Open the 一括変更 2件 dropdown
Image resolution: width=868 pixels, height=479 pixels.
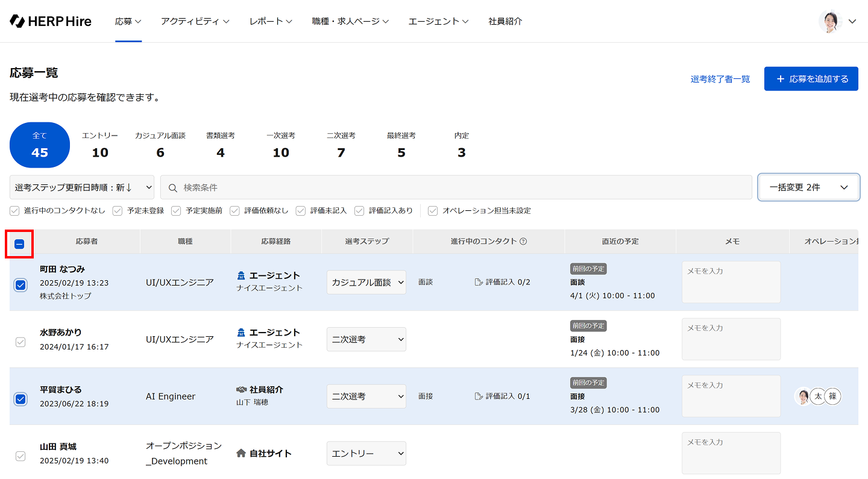808,187
